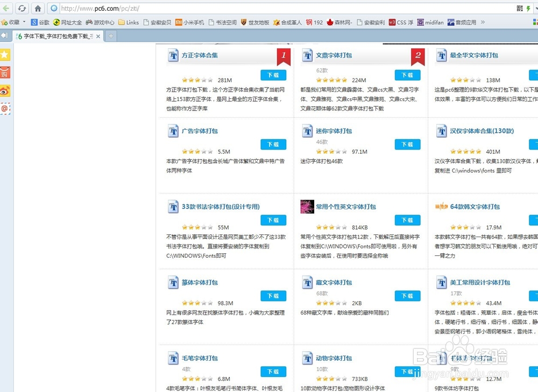Download the 常用个性英文字体打包 package
This screenshot has height=392, width=538.
point(407,220)
